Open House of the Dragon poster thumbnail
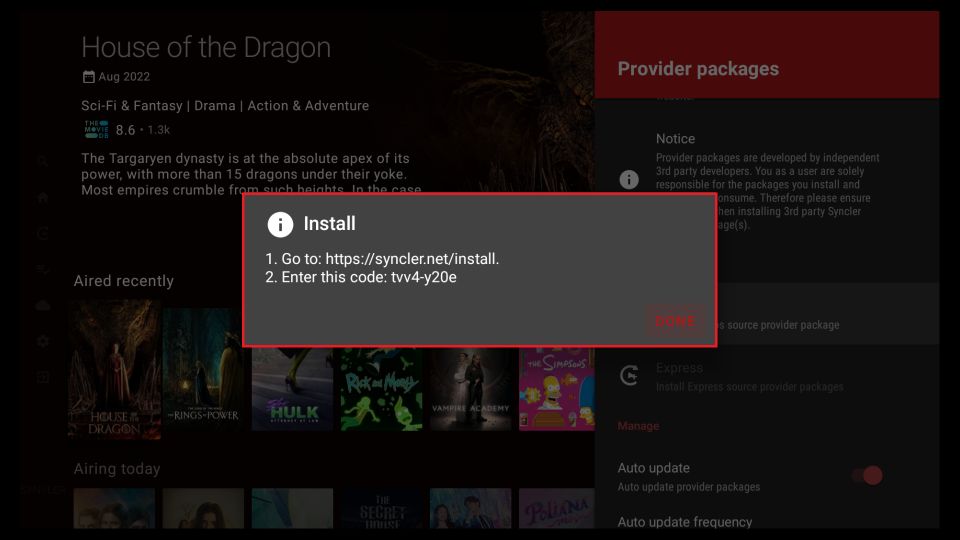This screenshot has height=540, width=960. (114, 370)
